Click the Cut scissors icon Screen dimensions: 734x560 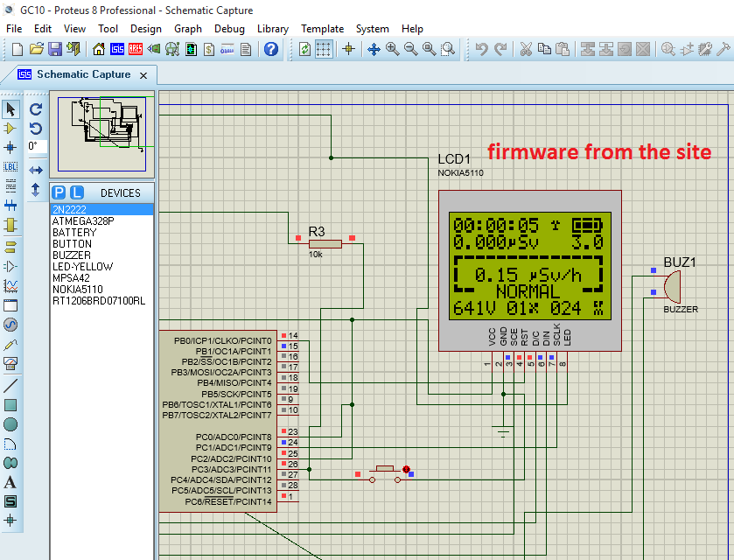526,49
